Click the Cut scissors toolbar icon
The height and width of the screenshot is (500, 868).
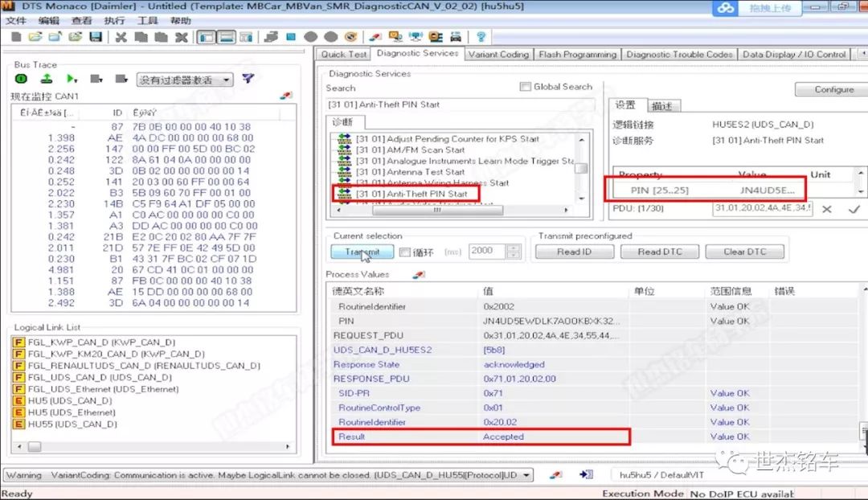pyautogui.click(x=121, y=37)
